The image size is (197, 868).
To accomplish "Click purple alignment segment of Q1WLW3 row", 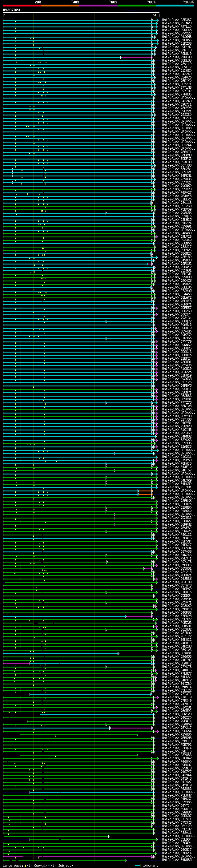I will [x=137, y=57].
